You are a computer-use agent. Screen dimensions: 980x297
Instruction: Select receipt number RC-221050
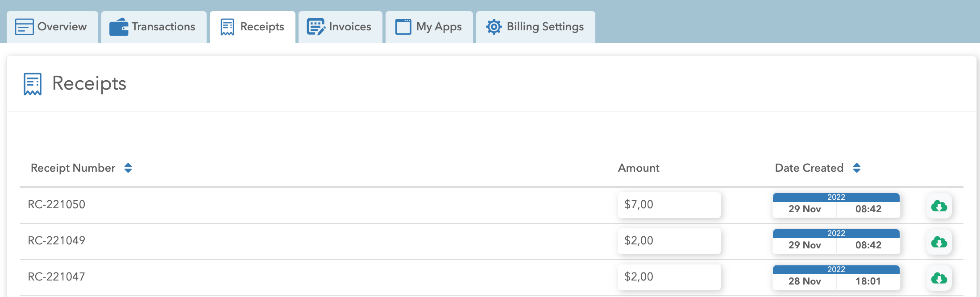pyautogui.click(x=57, y=205)
